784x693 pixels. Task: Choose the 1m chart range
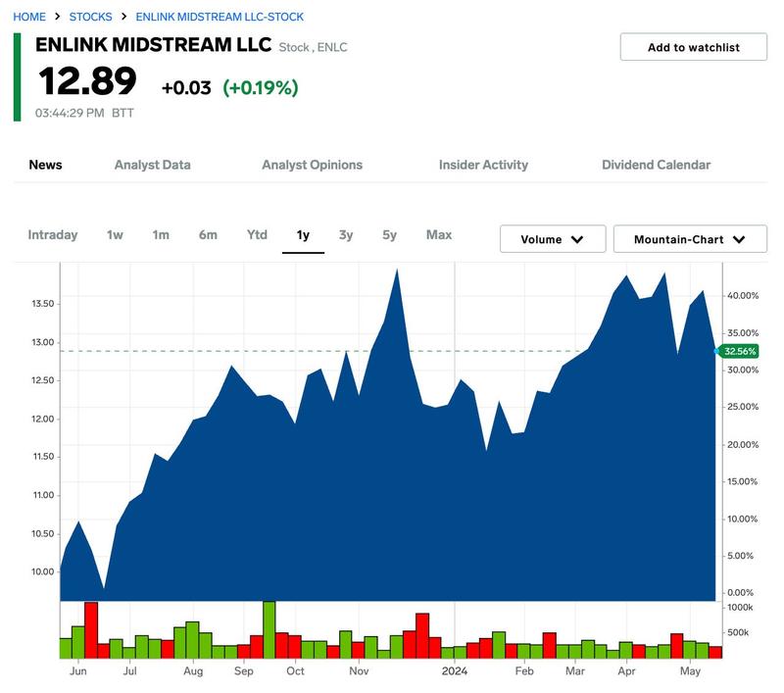pyautogui.click(x=161, y=234)
